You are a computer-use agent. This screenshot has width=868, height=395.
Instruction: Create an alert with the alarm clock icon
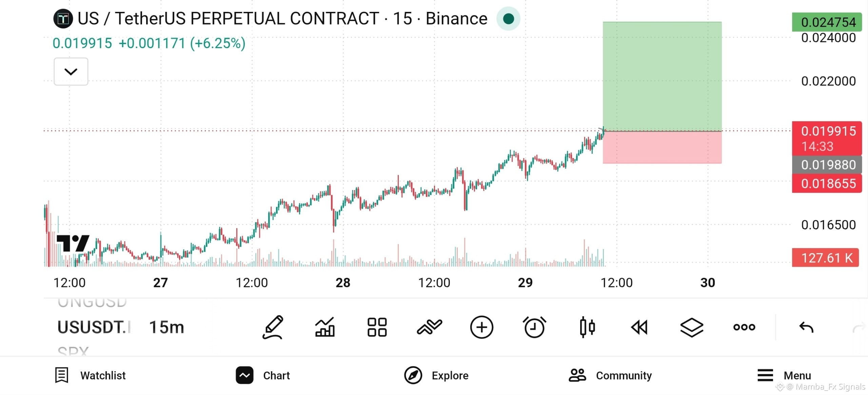[534, 327]
